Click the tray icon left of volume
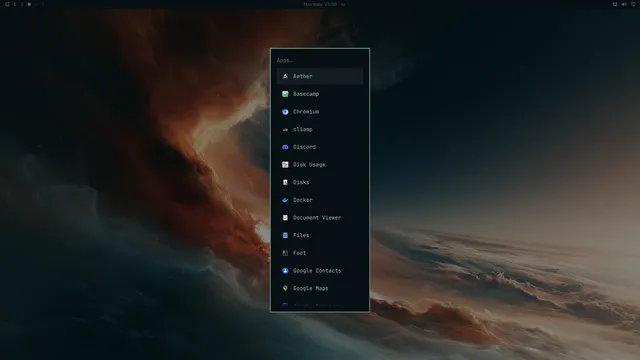This screenshot has width=640, height=360. 615,4
